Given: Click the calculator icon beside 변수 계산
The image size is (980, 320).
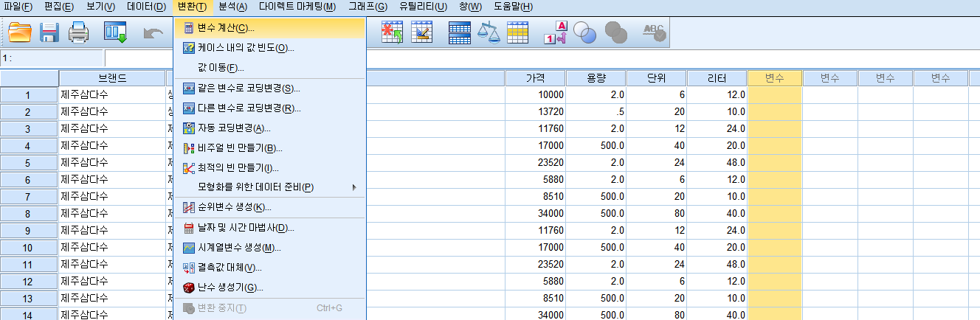Looking at the screenshot, I should (x=188, y=28).
